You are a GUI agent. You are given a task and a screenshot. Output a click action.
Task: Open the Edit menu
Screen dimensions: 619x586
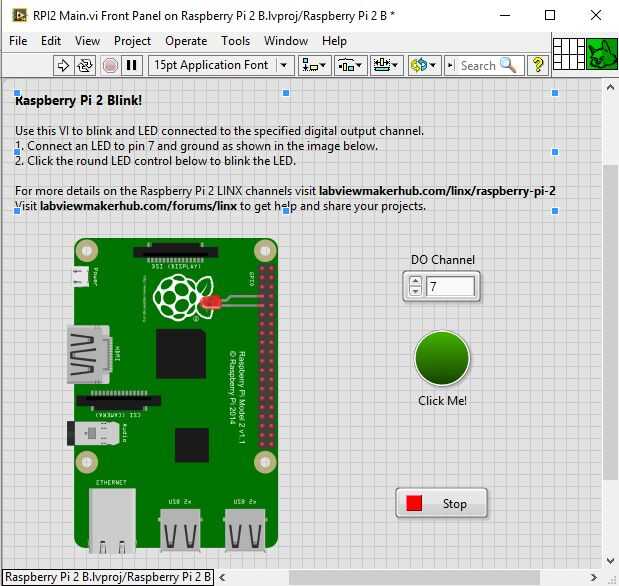pyautogui.click(x=51, y=41)
